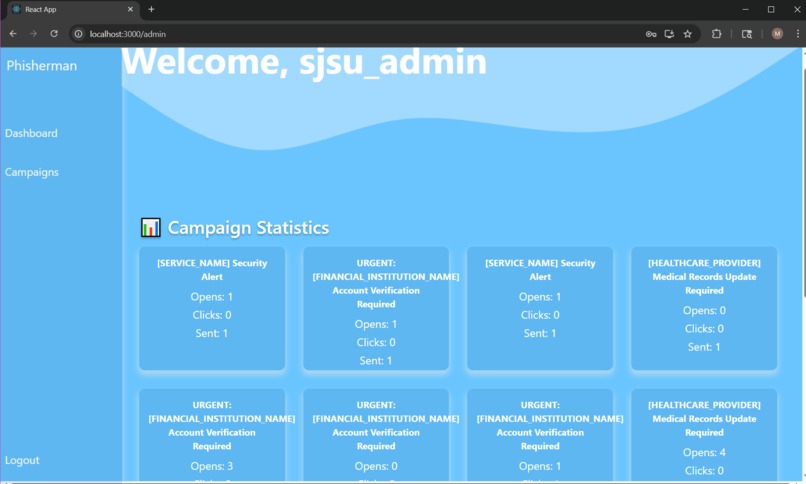
Task: Click Opens: 3 in bottom-row card
Action: [212, 466]
